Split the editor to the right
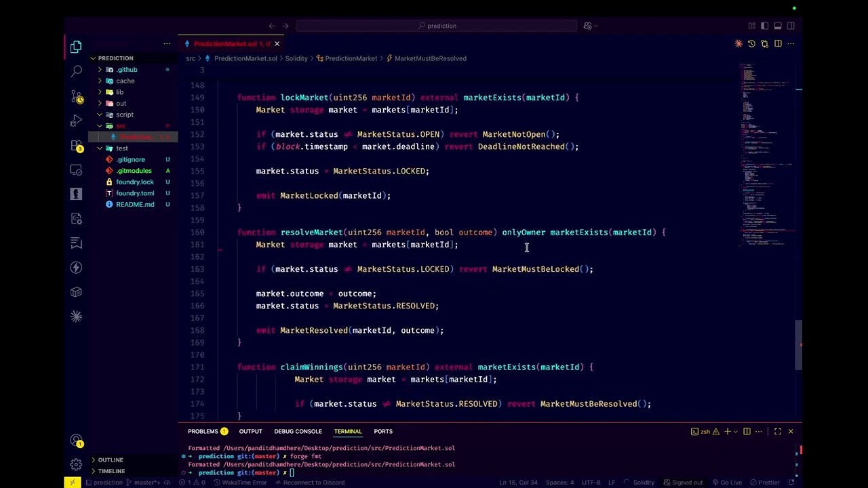 (x=778, y=43)
